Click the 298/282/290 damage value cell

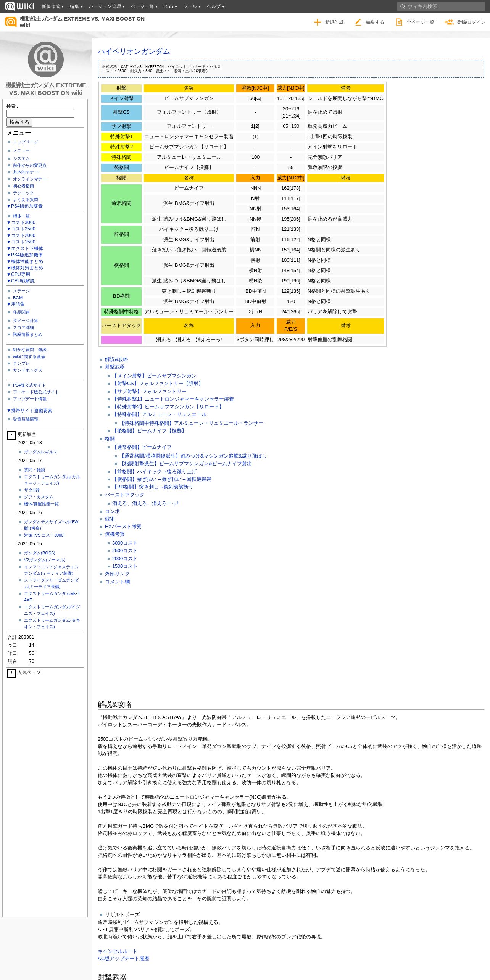point(291,340)
